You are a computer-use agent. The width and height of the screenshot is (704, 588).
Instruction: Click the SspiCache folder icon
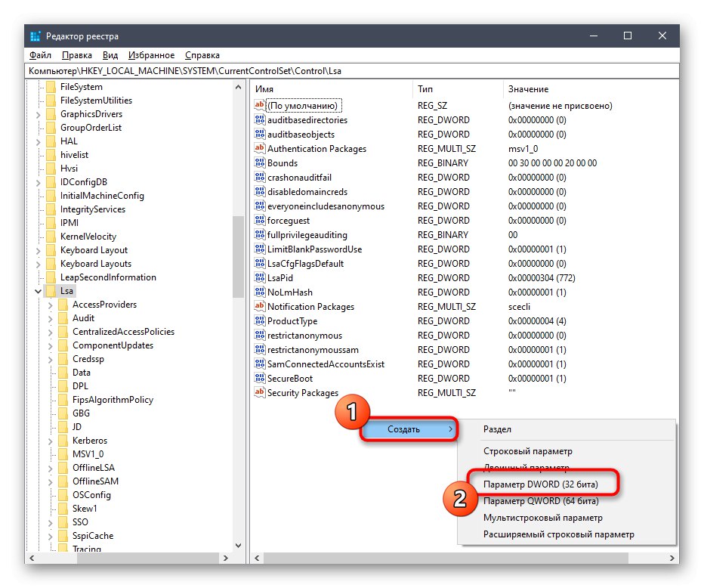[63, 535]
